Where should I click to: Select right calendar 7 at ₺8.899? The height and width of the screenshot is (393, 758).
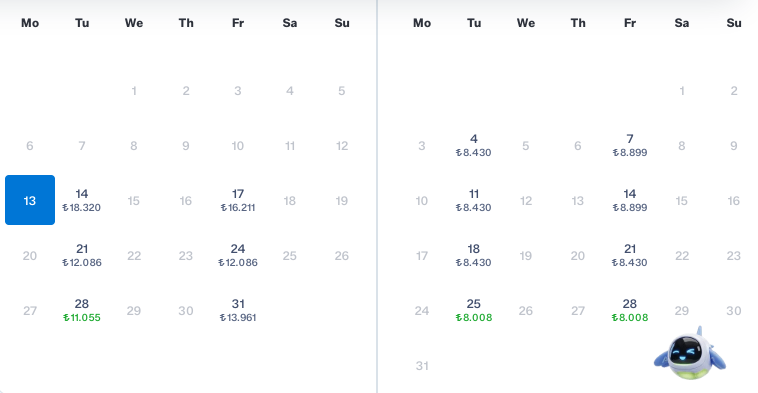(x=630, y=145)
